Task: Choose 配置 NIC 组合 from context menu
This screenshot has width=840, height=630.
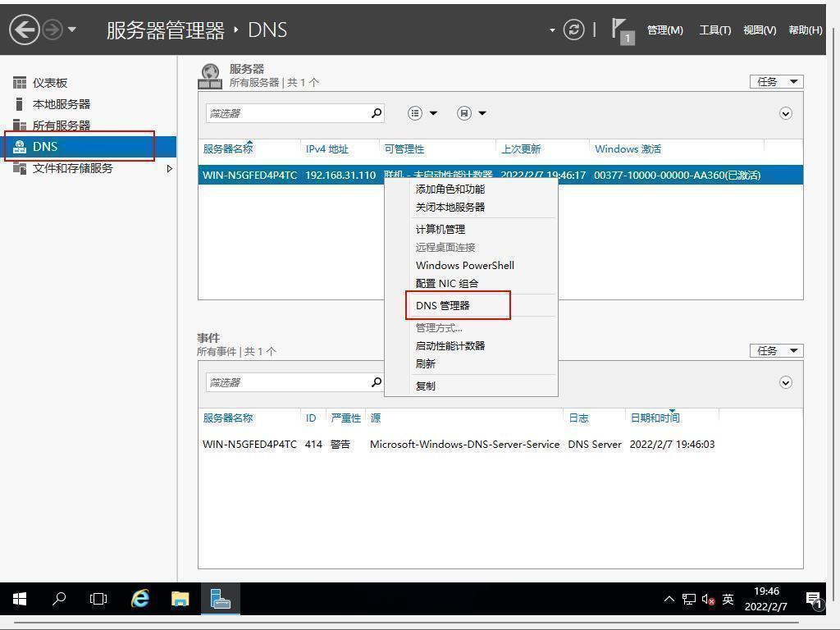Action: click(447, 283)
